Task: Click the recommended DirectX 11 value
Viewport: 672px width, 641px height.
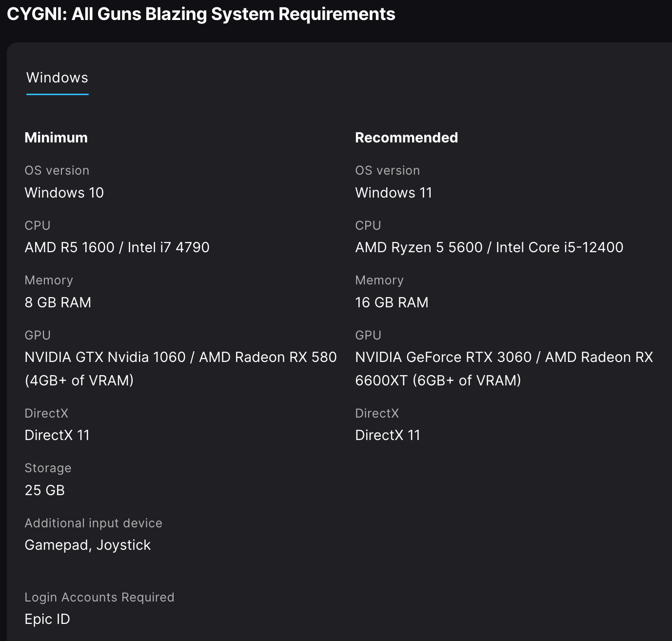Action: tap(388, 435)
